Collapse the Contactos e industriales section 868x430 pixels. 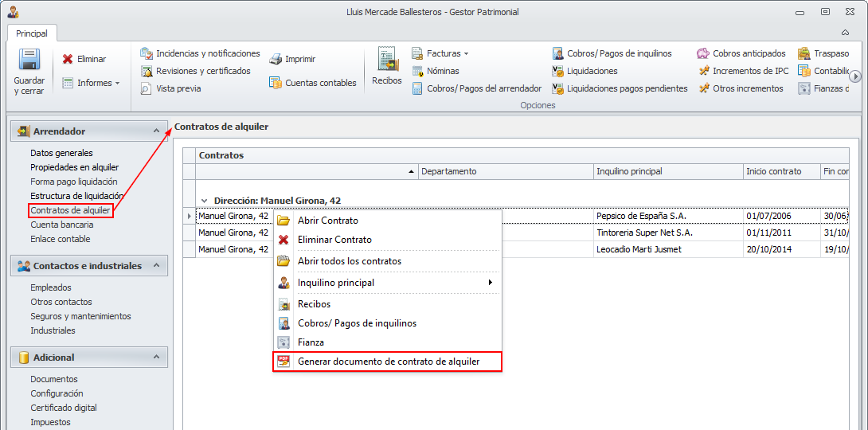[x=156, y=266]
